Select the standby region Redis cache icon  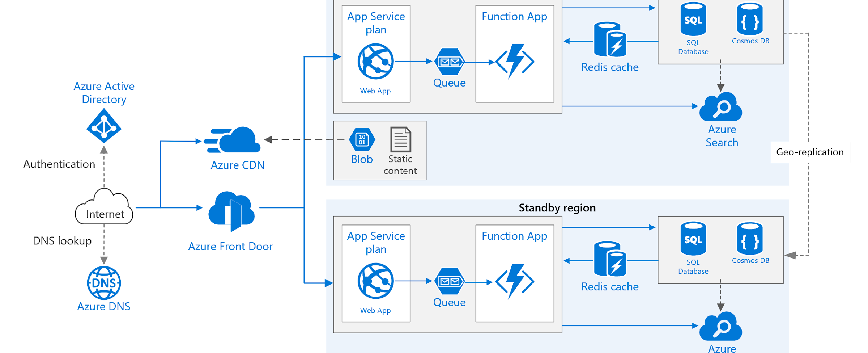(610, 259)
